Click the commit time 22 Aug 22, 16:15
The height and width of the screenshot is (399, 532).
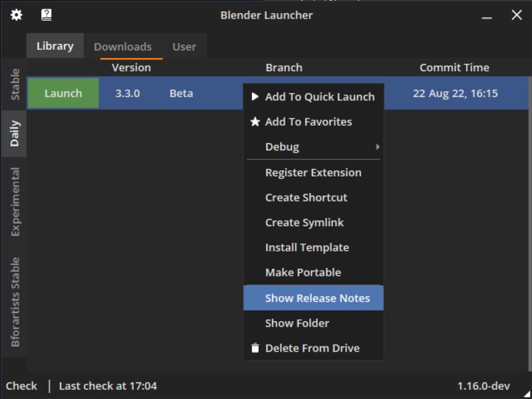(x=456, y=93)
